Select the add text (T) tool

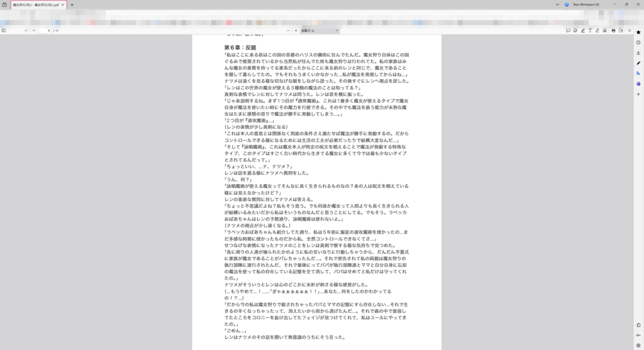(x=590, y=30)
